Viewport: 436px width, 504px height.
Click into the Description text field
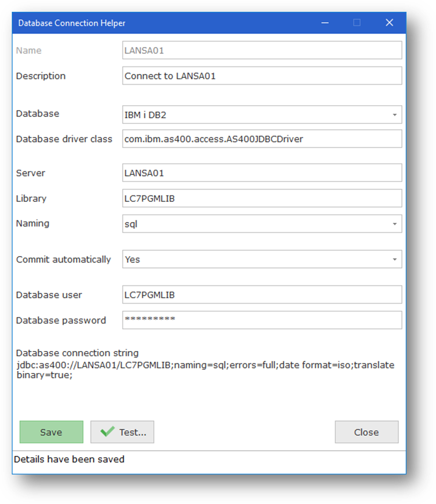(262, 76)
